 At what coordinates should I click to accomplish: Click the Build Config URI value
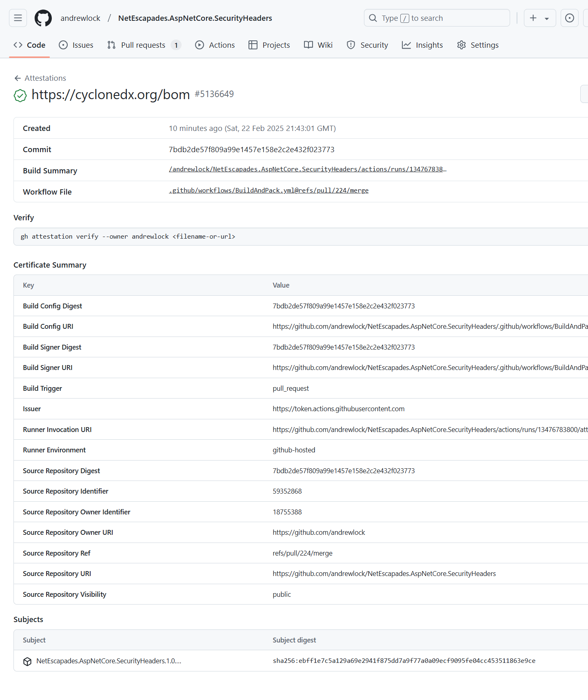[430, 326]
